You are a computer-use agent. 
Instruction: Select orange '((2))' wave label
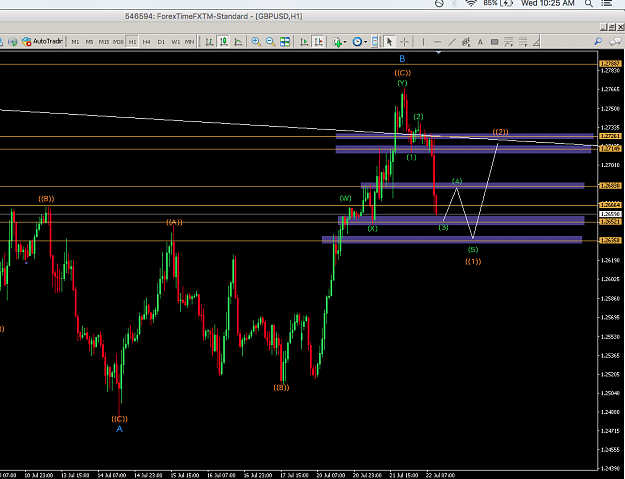click(x=500, y=132)
